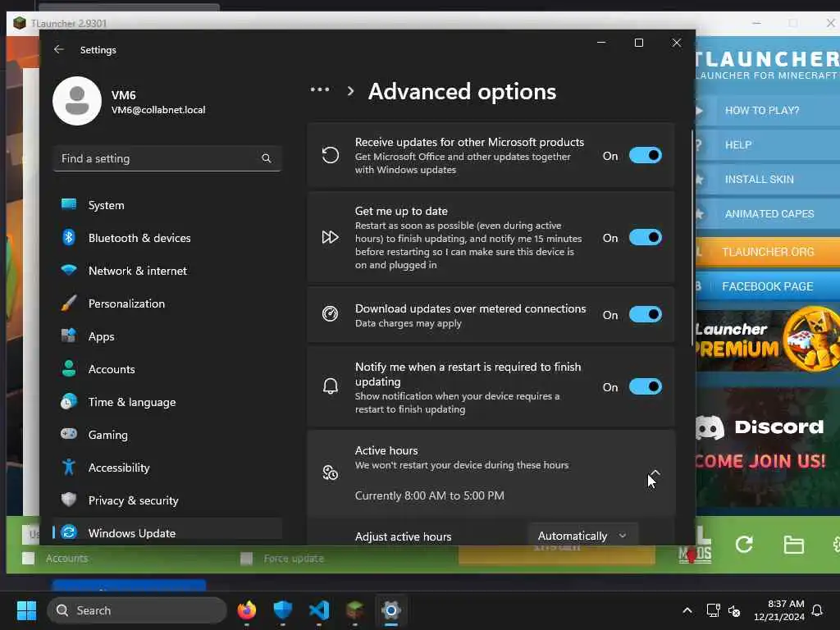Open the Adjust active hours Automatically dropdown

(x=583, y=536)
